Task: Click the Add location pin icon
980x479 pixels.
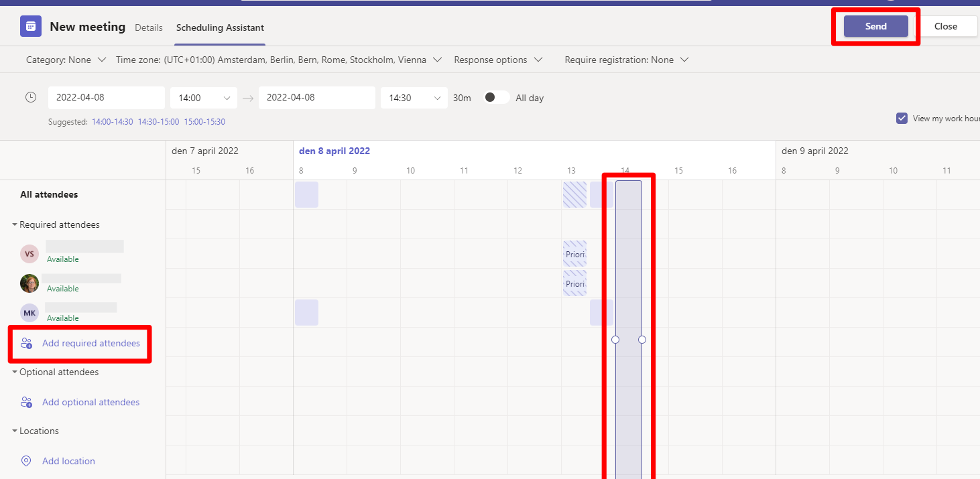Action: pyautogui.click(x=26, y=461)
